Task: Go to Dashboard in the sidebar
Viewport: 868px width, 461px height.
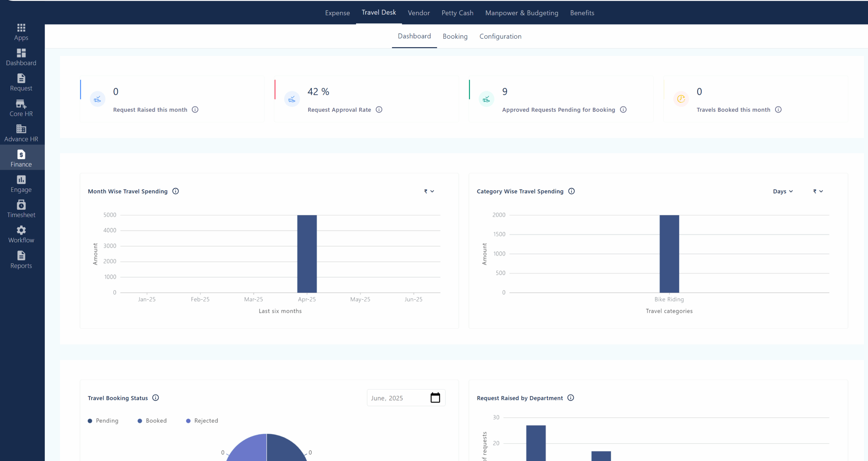Action: click(21, 57)
